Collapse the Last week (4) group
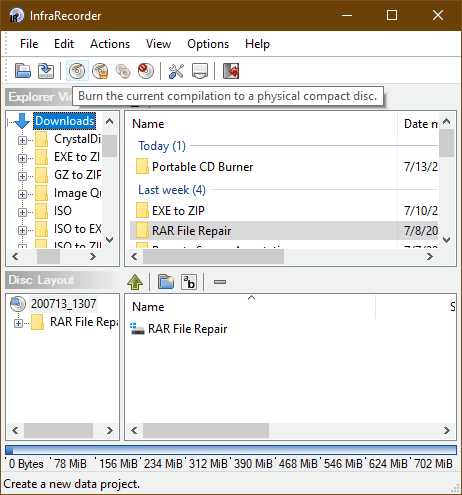Image resolution: width=462 pixels, height=495 pixels. click(172, 190)
